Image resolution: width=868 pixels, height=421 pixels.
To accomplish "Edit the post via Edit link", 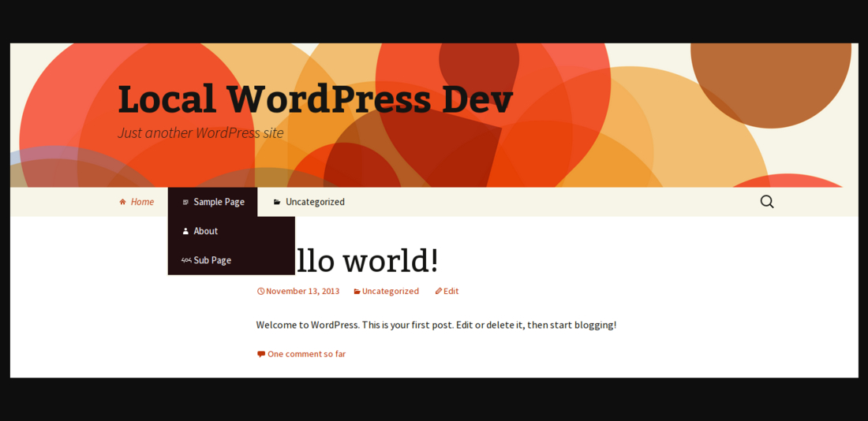I will click(x=451, y=292).
